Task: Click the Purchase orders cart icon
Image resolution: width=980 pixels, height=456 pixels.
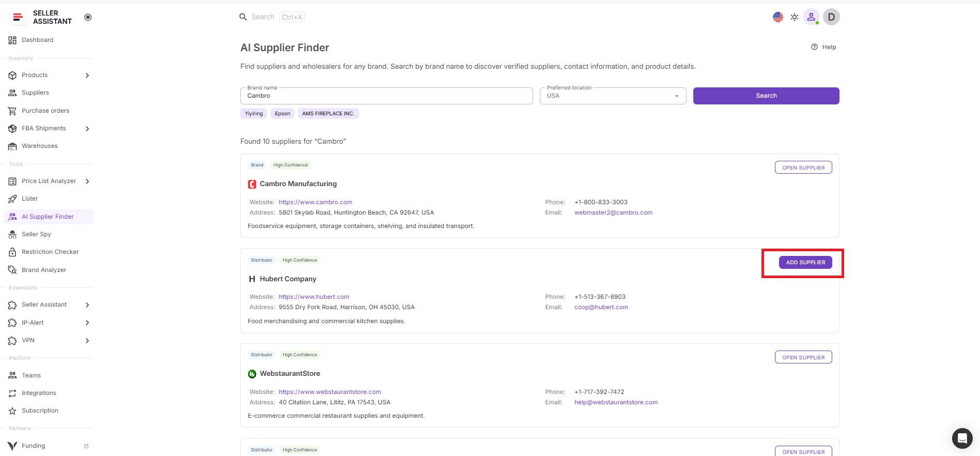Action: [12, 111]
